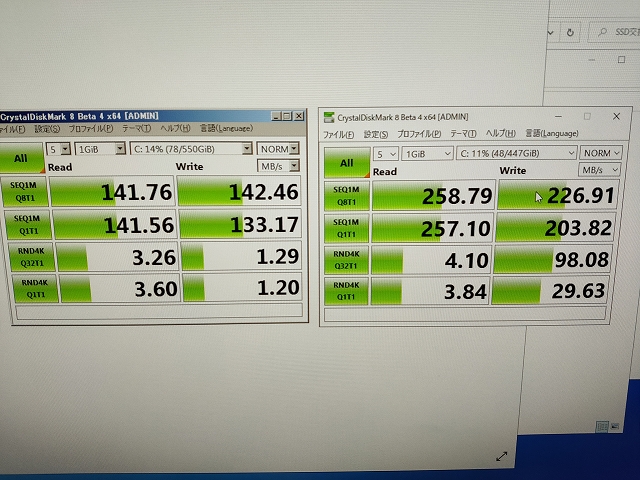Image resolution: width=640 pixels, height=480 pixels.
Task: Run RND4K Q1T1 test in right window
Action: [346, 291]
